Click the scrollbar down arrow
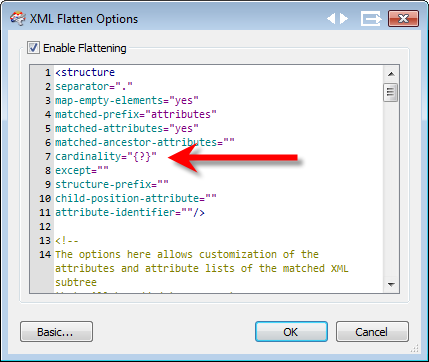The width and height of the screenshot is (429, 362). tap(391, 285)
